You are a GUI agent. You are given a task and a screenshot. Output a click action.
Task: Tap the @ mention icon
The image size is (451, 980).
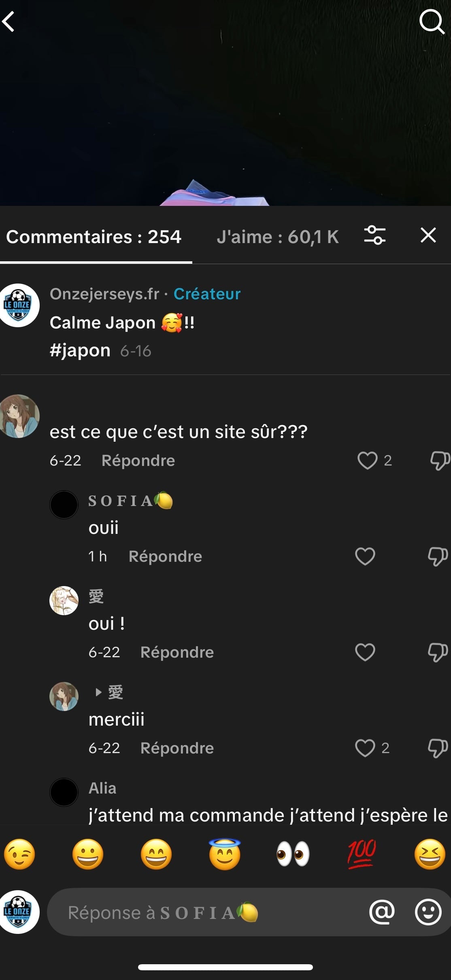pos(382,912)
